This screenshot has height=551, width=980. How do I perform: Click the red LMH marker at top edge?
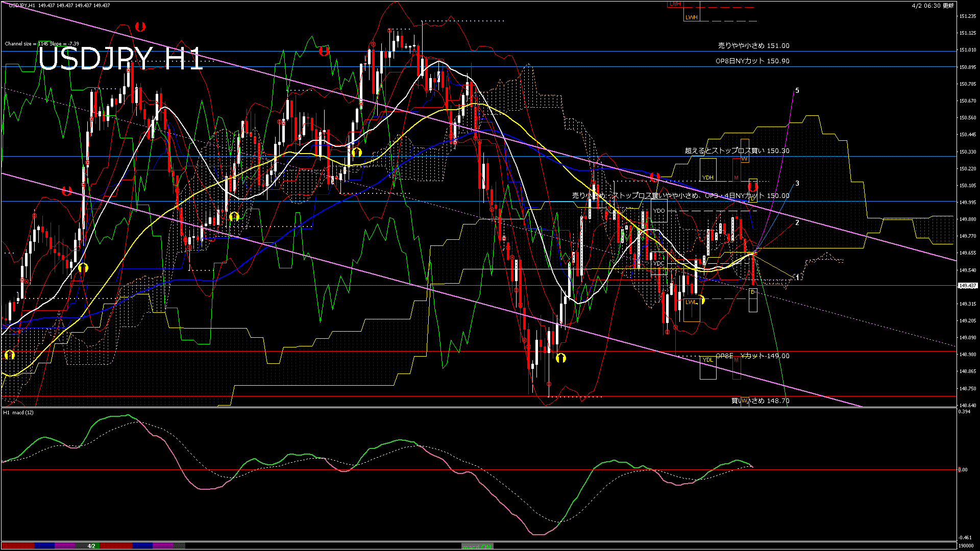[x=675, y=4]
